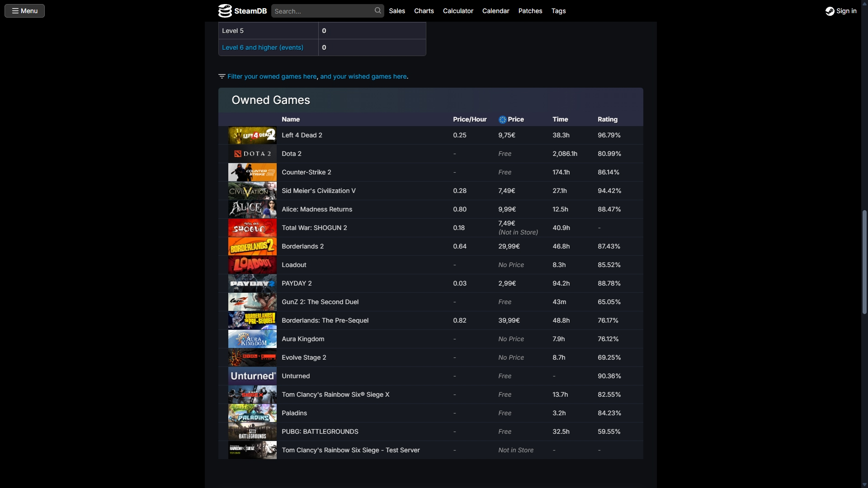
Task: Click the search magnifier icon
Action: click(x=377, y=10)
